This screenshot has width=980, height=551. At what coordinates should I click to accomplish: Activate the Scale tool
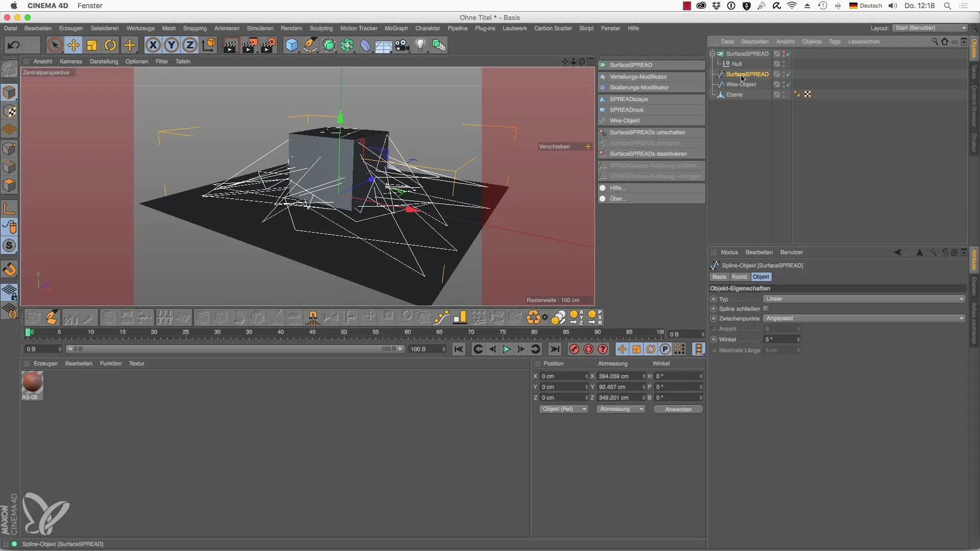click(92, 45)
